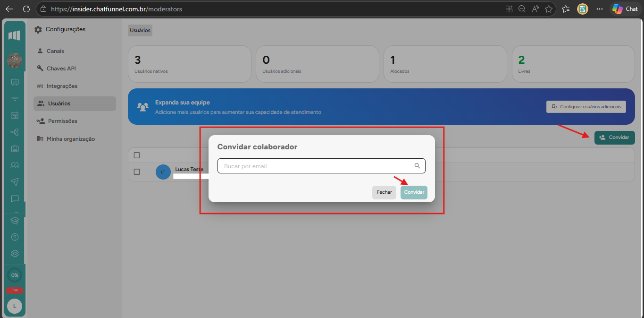Viewport: 644px width, 318px height.
Task: Click Fechar to close the dialog
Action: (x=384, y=192)
